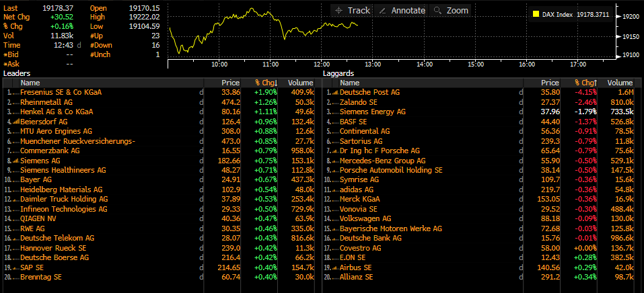Click yellow DAX Index legend swatch

536,13
